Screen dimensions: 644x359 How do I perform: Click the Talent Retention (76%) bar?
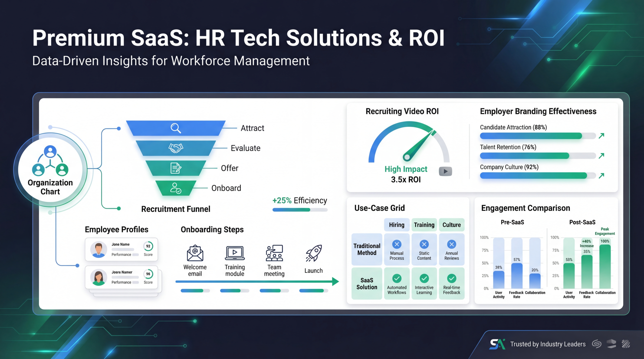(x=538, y=156)
